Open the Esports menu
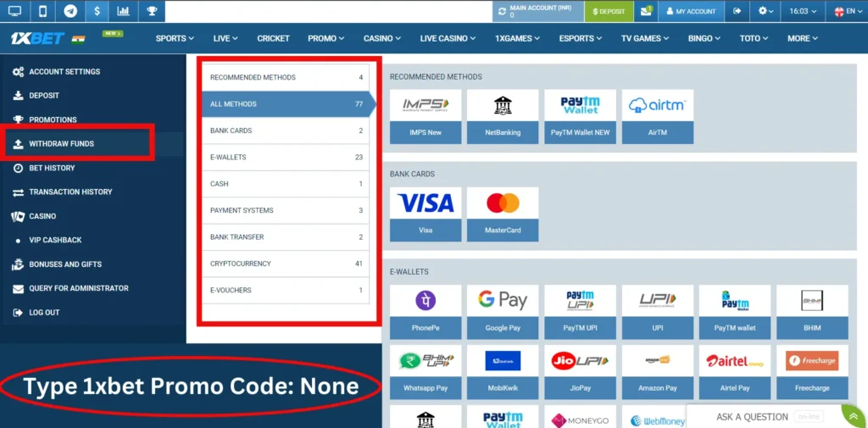The width and height of the screenshot is (868, 428). click(580, 39)
